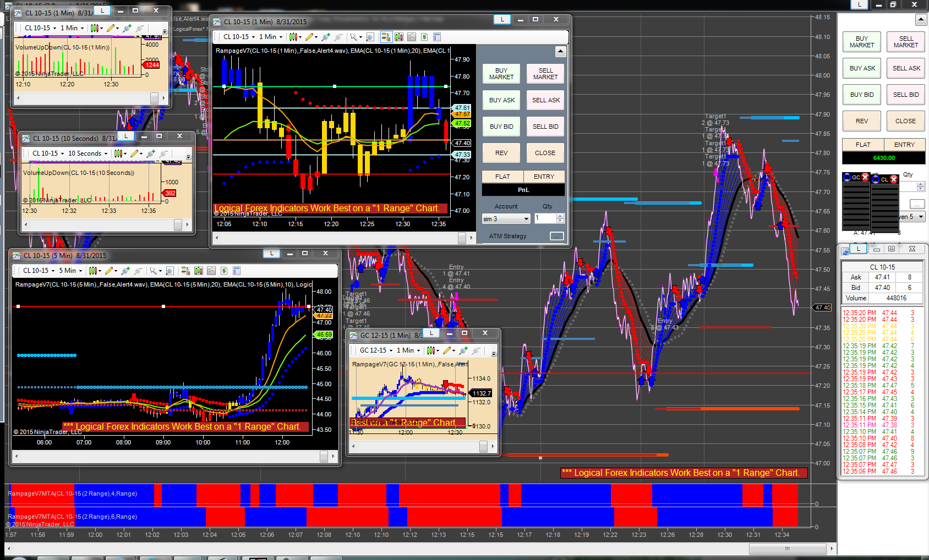The height and width of the screenshot is (560, 929).
Task: Open Strategies dollar icon in CL 1 Min chart
Action: [424, 37]
